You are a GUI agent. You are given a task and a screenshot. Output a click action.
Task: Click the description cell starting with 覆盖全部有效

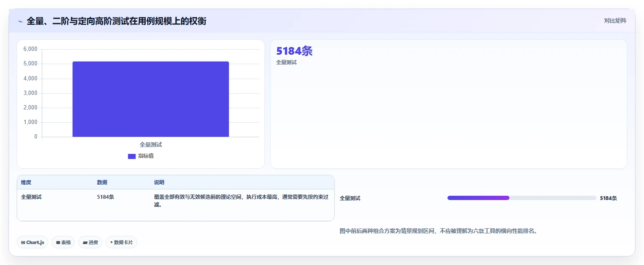[x=241, y=201]
